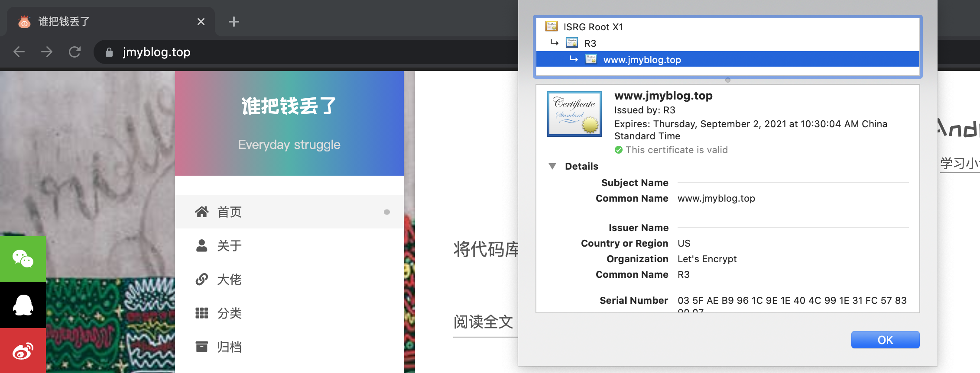This screenshot has height=373, width=980.
Task: Click the 谁把钱丢了 site title
Action: pyautogui.click(x=289, y=106)
